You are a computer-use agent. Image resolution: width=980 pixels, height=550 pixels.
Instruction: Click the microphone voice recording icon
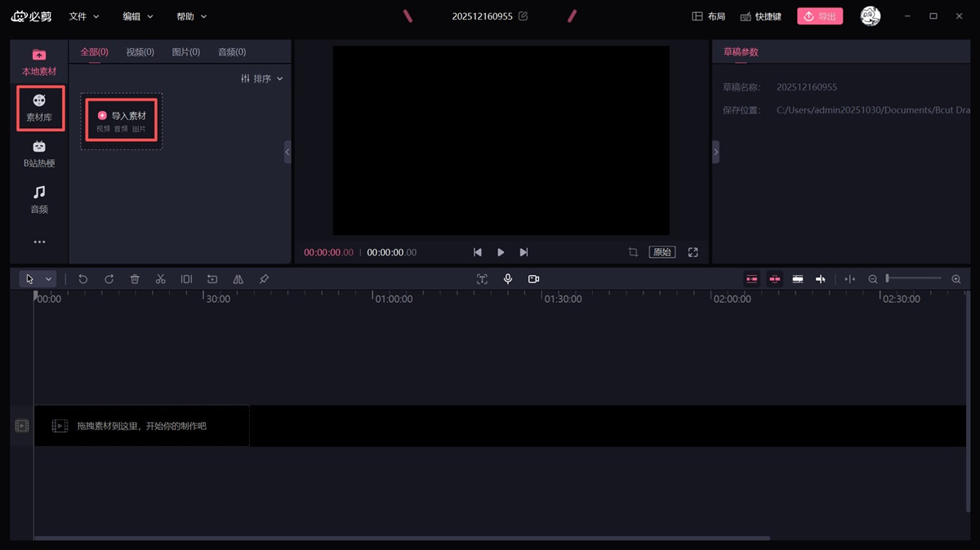click(x=508, y=279)
